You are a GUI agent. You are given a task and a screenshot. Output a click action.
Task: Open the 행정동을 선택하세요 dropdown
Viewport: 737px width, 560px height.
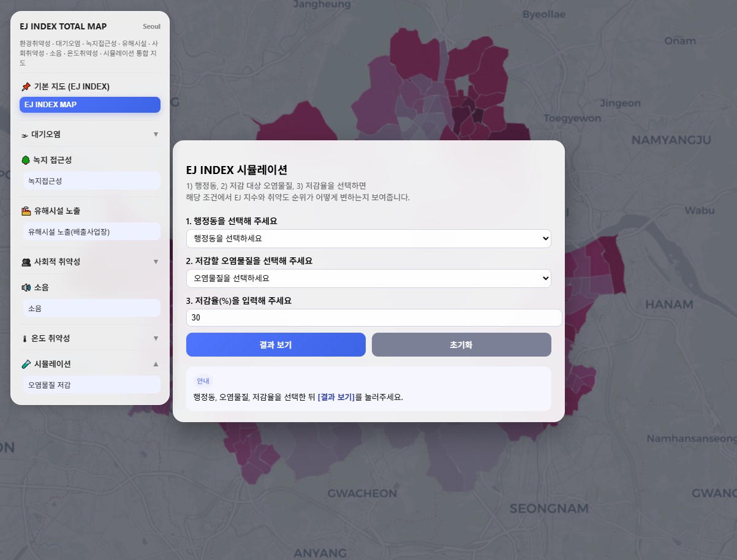[x=368, y=238]
